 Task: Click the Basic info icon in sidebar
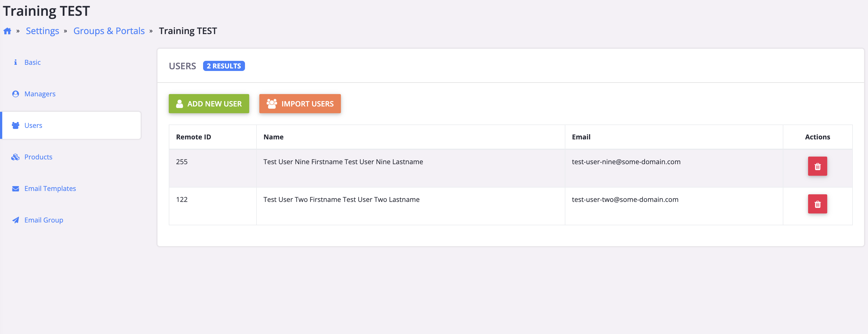(15, 63)
